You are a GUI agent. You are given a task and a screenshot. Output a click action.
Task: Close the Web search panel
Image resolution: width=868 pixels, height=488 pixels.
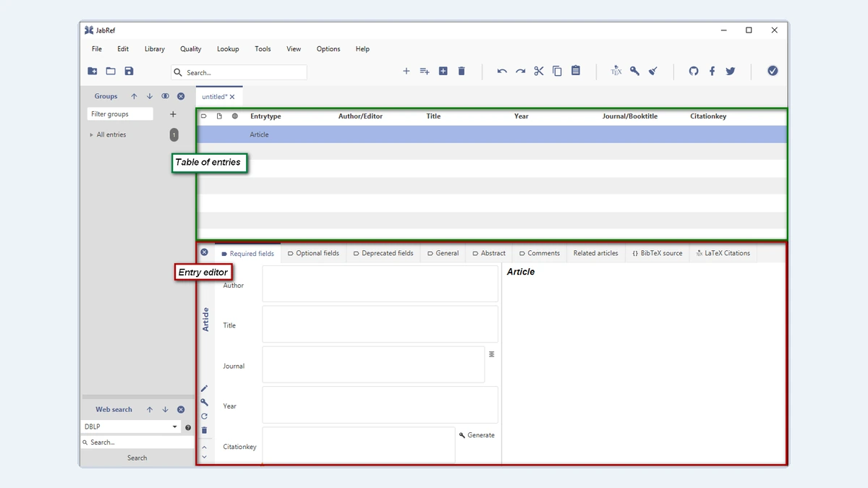(x=181, y=410)
